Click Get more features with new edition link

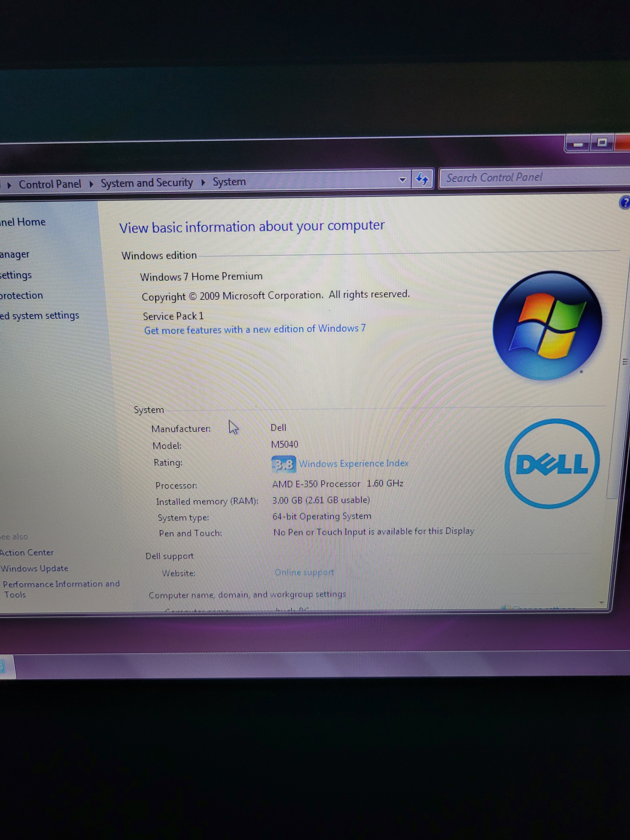click(x=254, y=329)
